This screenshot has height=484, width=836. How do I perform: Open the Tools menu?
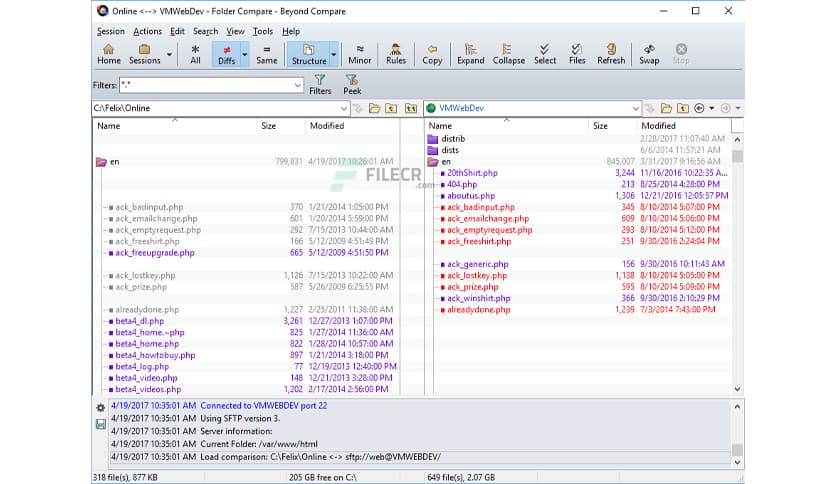click(x=262, y=31)
